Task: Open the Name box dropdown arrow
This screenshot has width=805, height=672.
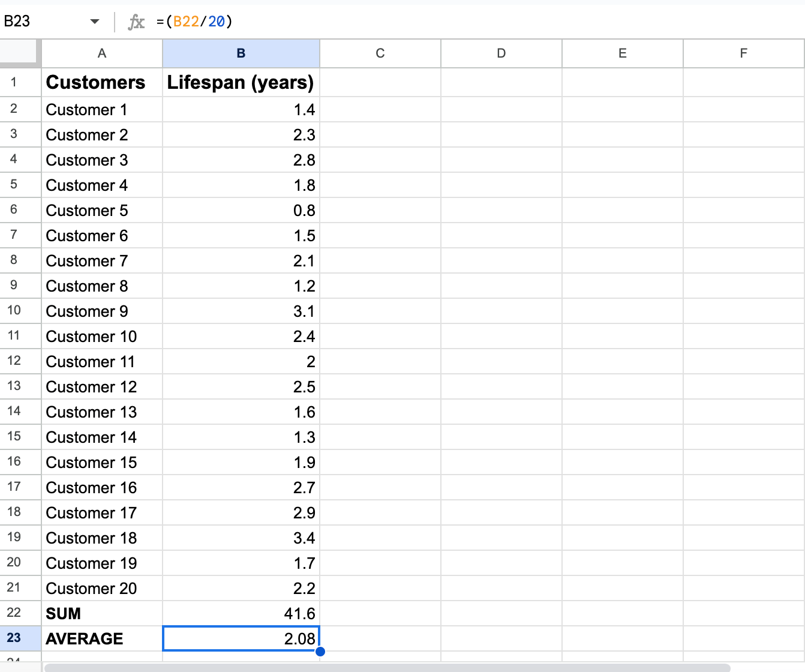Action: point(94,22)
